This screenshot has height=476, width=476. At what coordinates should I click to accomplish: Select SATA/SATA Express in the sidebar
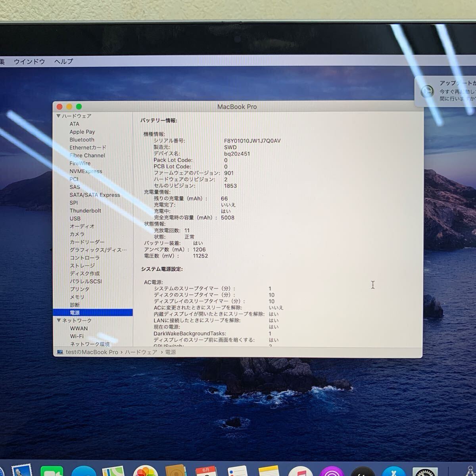click(x=95, y=195)
